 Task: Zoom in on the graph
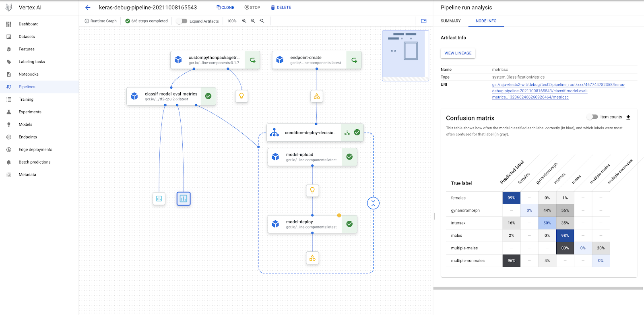(x=244, y=21)
